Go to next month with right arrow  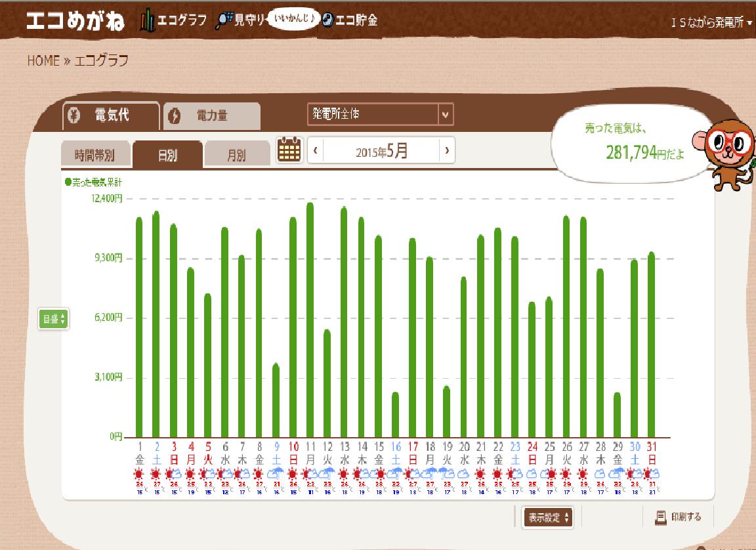(447, 150)
